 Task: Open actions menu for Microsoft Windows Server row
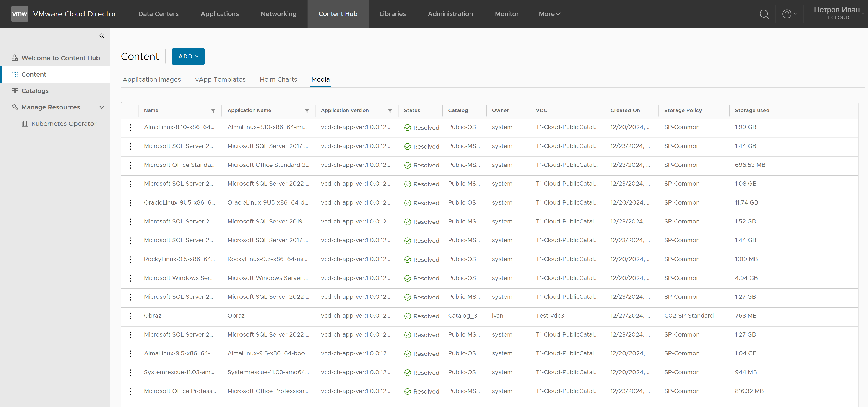[130, 278]
